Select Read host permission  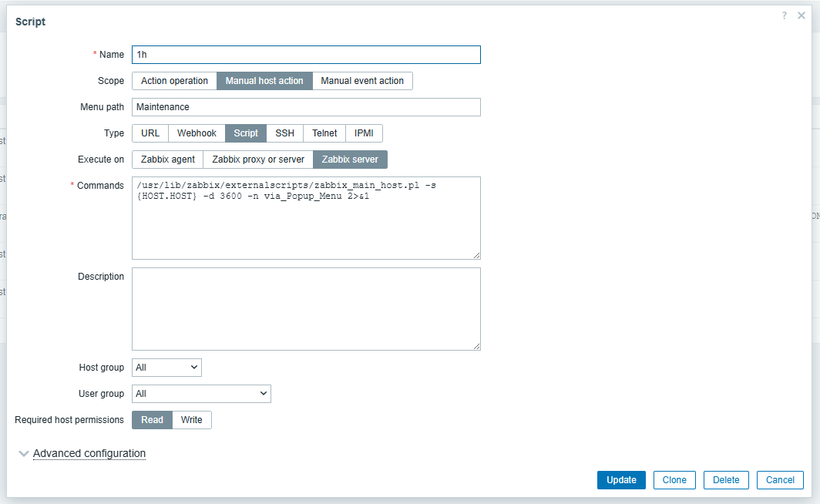click(x=152, y=420)
